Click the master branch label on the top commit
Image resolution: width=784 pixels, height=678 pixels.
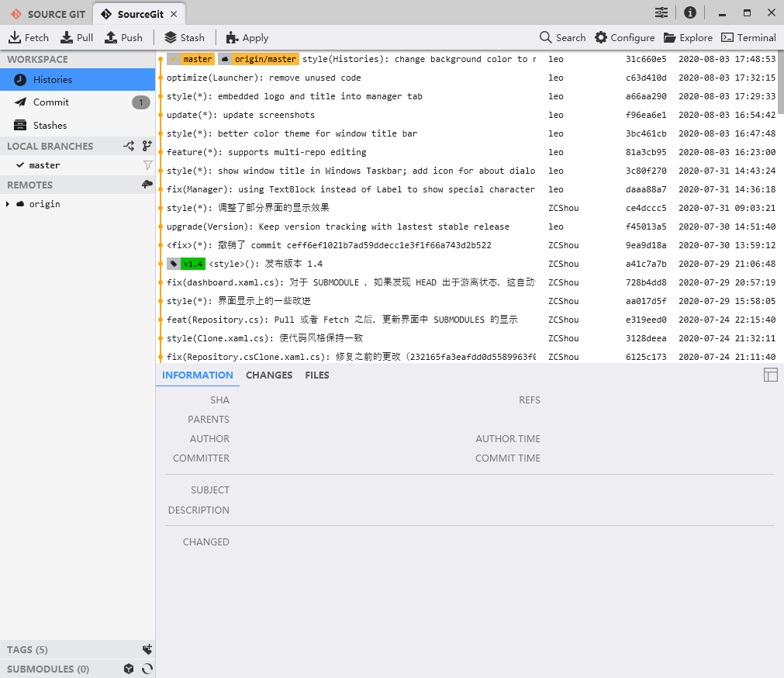tap(191, 59)
